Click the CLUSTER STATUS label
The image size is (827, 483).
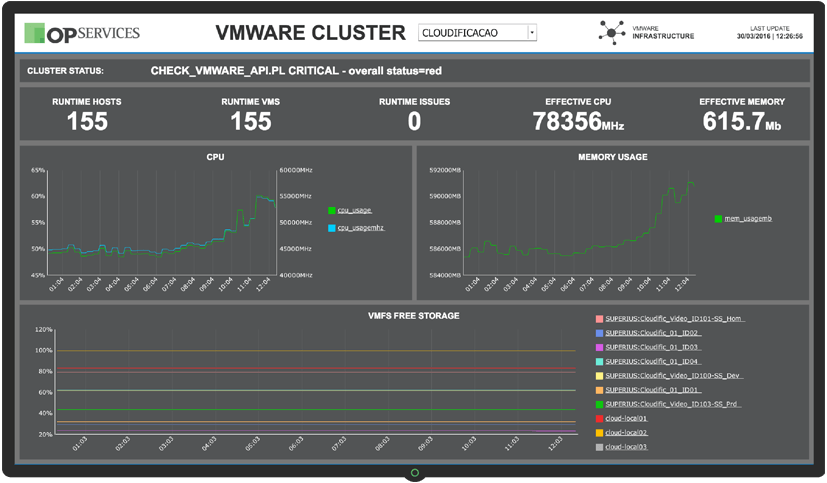click(65, 71)
